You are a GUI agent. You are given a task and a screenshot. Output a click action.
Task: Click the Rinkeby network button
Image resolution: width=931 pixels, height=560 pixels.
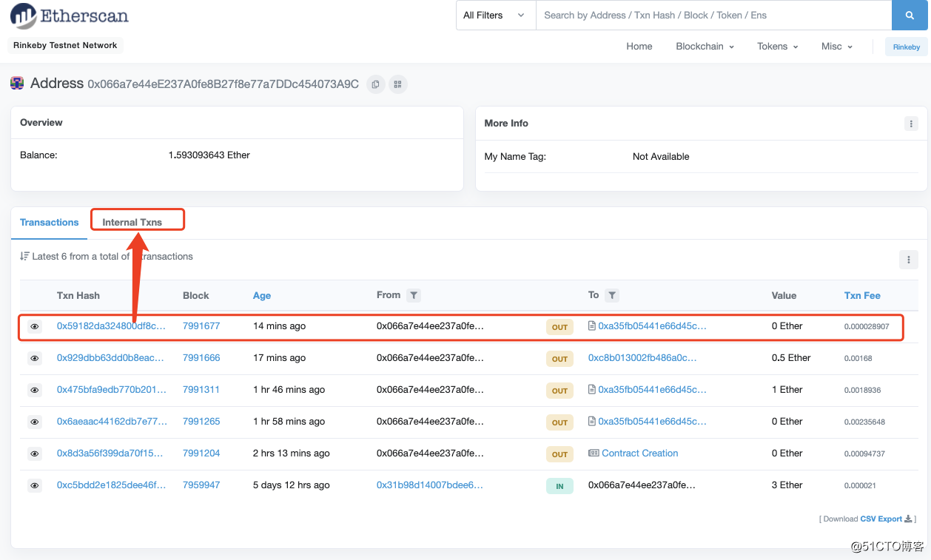[906, 47]
